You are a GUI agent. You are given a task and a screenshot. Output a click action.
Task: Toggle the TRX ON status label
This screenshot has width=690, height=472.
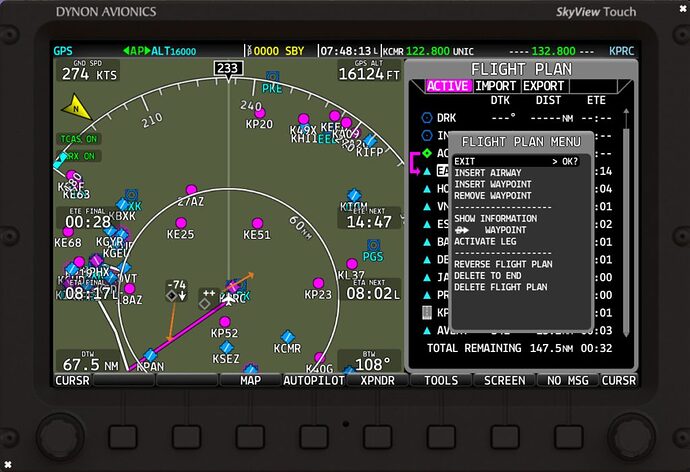pyautogui.click(x=77, y=156)
